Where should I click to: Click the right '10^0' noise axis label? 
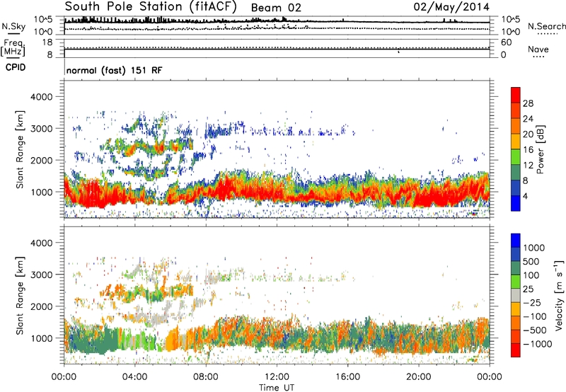point(511,32)
